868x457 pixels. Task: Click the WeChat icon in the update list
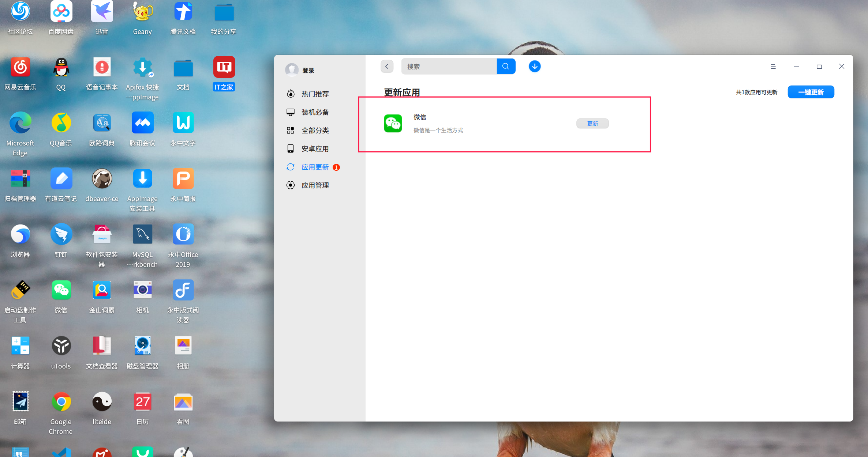(393, 124)
